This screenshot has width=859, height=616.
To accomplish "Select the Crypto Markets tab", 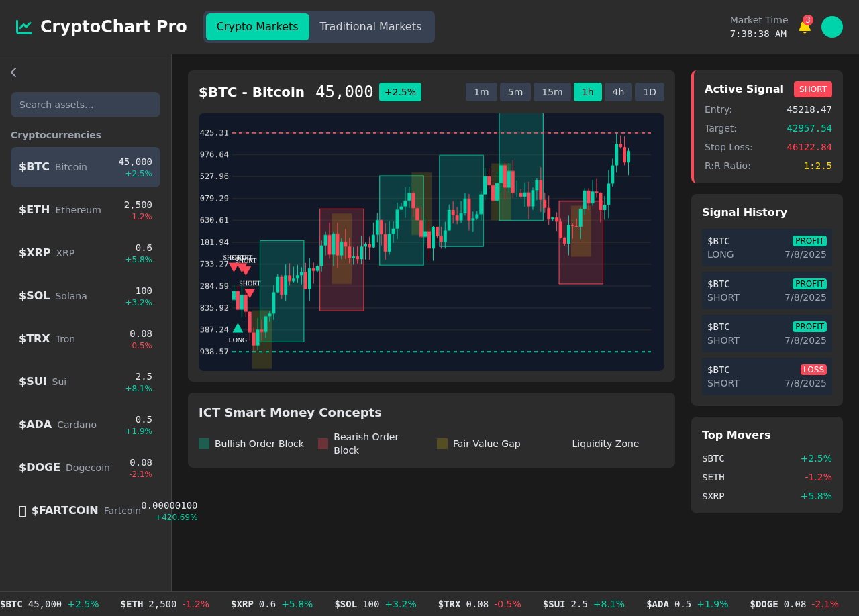I will pos(257,27).
